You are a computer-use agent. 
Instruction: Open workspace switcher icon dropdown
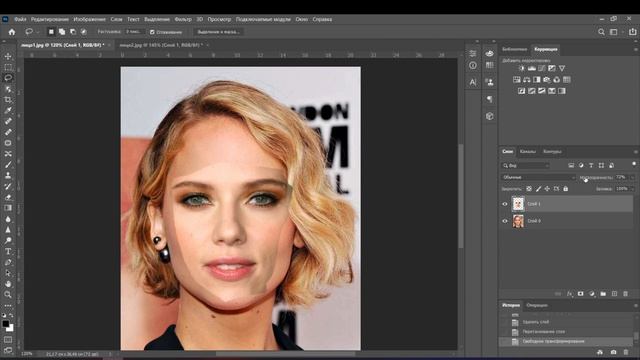(614, 32)
